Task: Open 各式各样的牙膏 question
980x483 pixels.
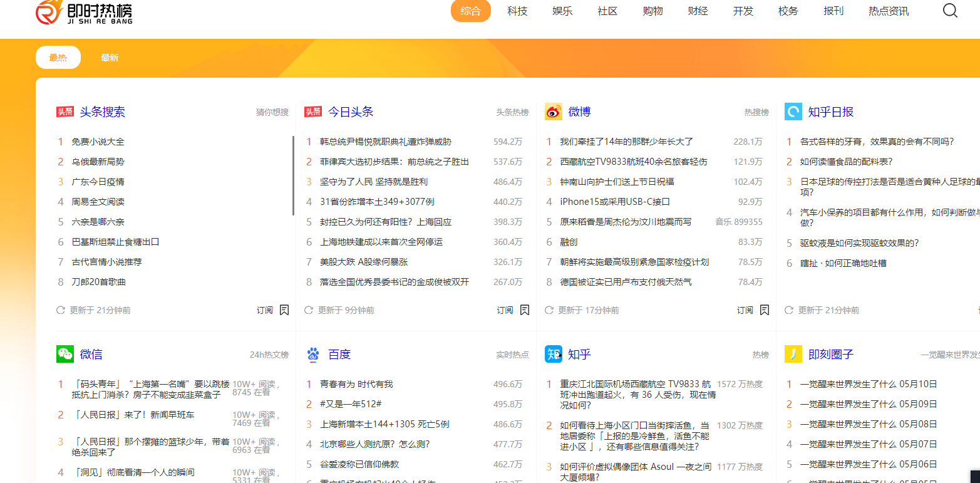Action: click(877, 142)
